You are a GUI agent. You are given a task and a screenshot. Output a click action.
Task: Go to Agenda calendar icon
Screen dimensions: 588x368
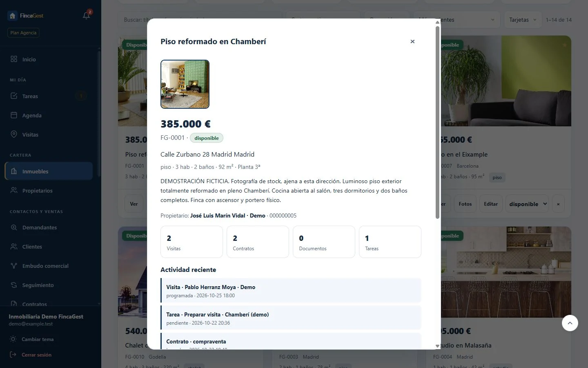(14, 115)
